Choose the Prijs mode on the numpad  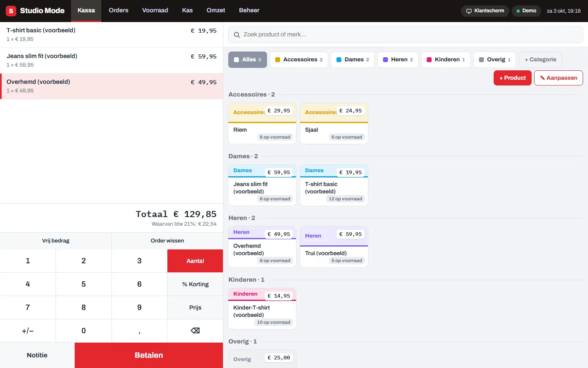pos(195,307)
